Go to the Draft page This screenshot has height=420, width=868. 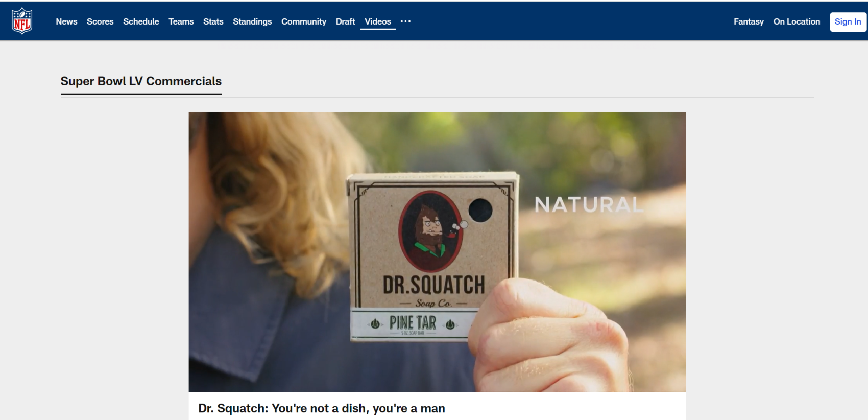click(345, 21)
